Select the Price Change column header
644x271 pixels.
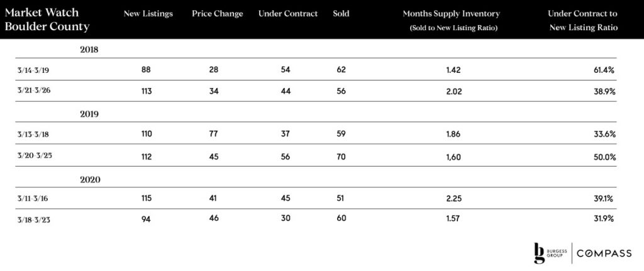(x=217, y=14)
